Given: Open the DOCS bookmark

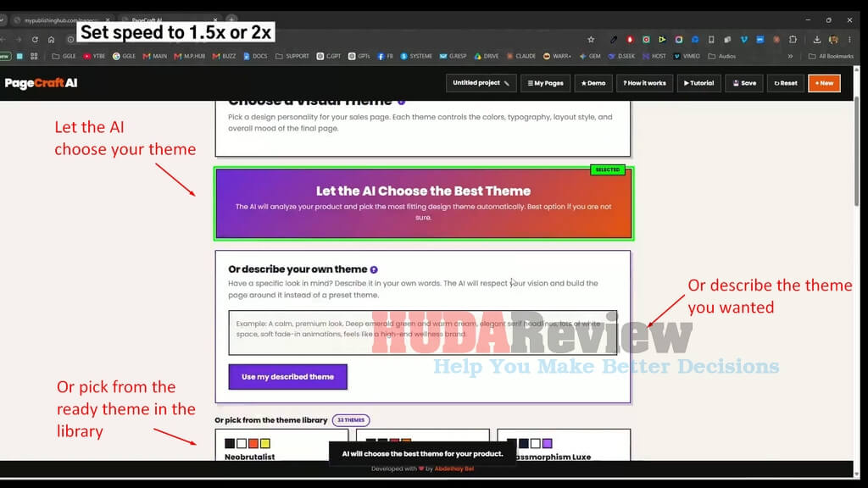Looking at the screenshot, I should coord(256,56).
